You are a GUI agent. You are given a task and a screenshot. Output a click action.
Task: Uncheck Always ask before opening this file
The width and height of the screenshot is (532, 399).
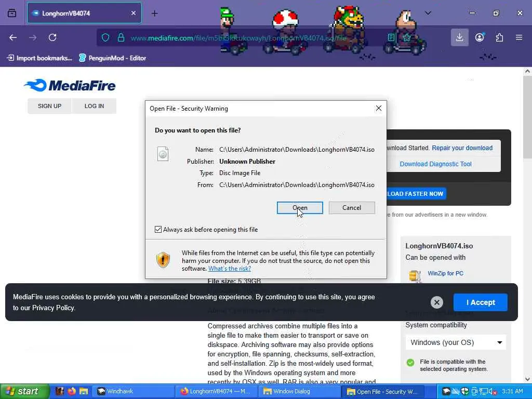coord(158,229)
